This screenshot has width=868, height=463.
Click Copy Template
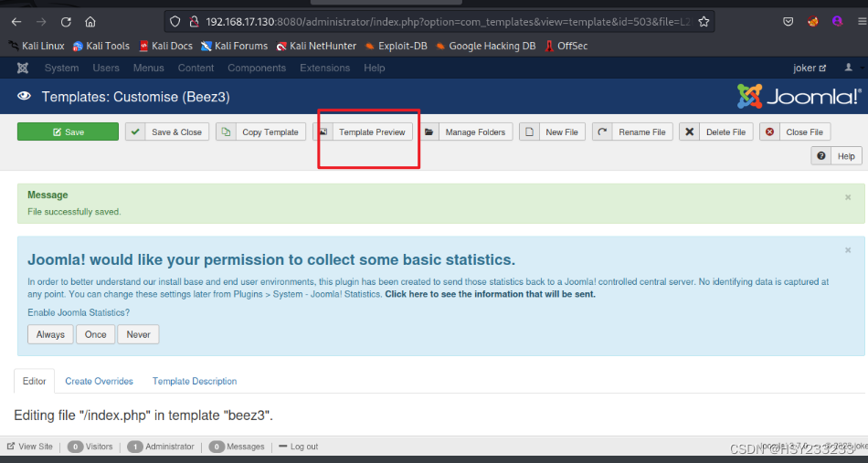click(260, 132)
